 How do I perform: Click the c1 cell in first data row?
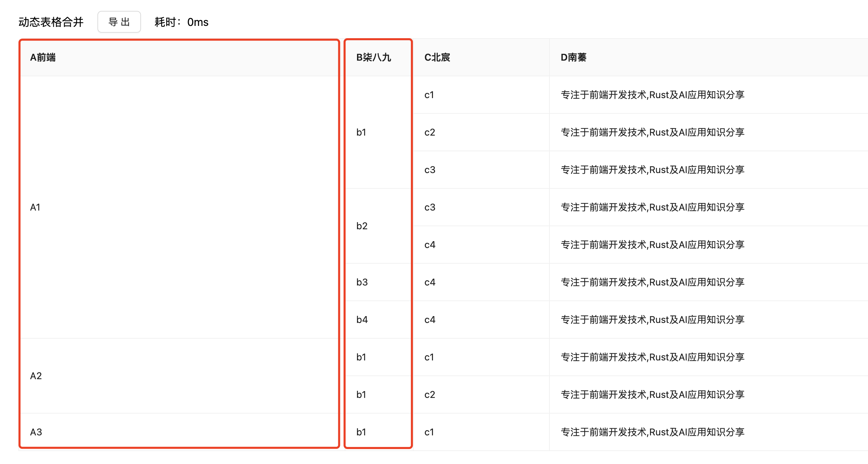(x=429, y=95)
